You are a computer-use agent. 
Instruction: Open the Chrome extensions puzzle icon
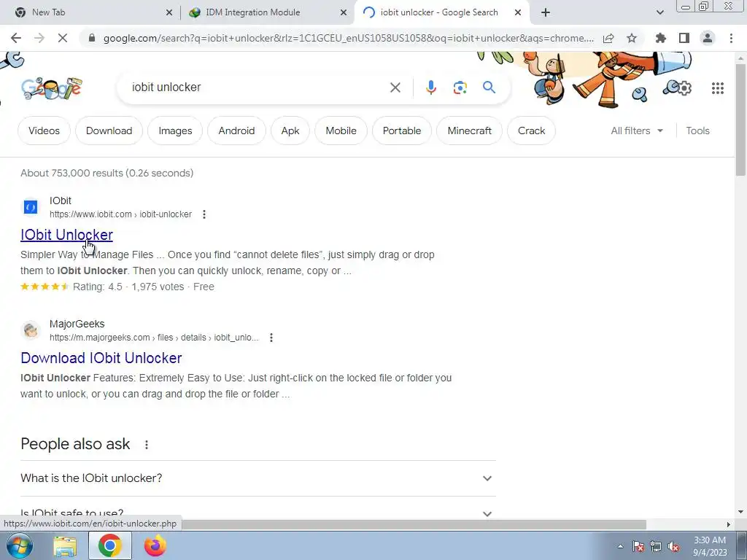(661, 38)
